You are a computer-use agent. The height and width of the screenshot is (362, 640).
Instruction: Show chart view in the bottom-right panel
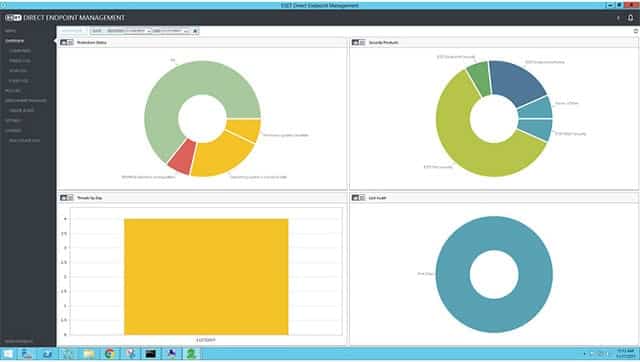click(x=356, y=198)
